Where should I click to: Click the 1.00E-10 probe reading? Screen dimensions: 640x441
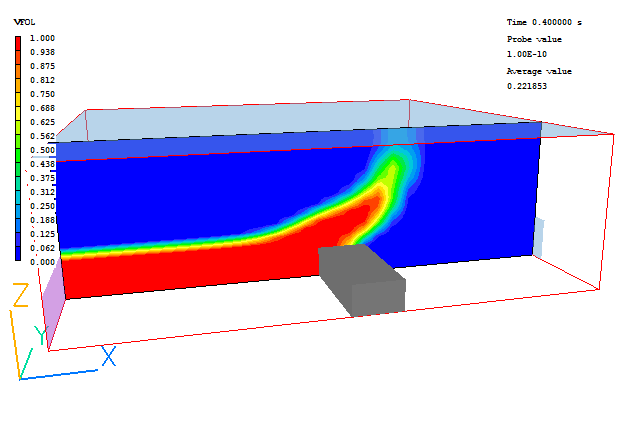pyautogui.click(x=526, y=53)
